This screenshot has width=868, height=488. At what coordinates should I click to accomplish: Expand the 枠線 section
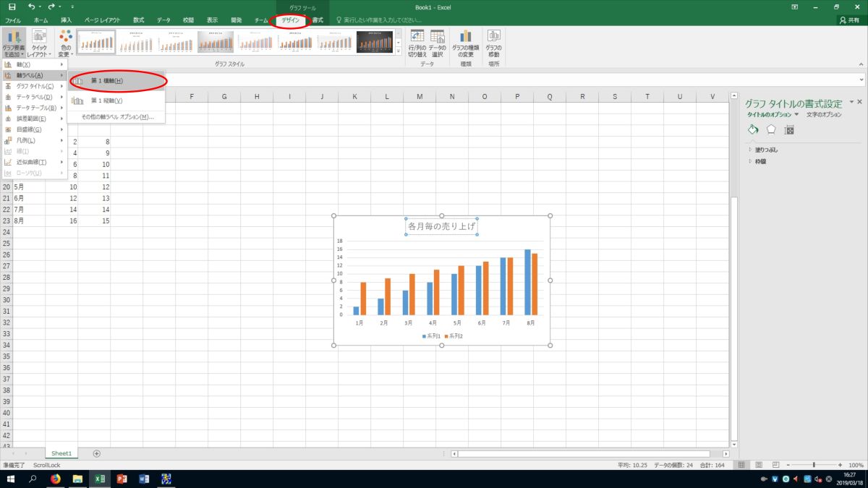click(760, 161)
